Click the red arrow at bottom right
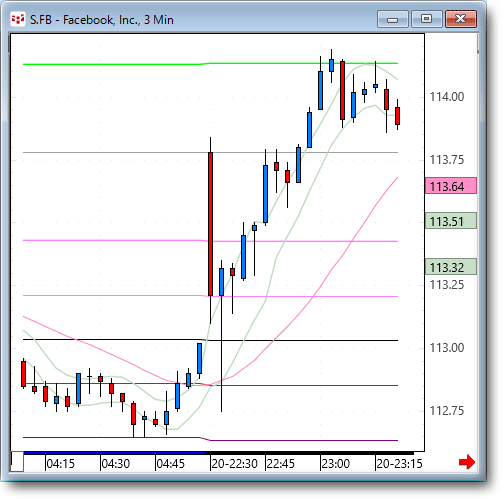Screen dimensions: 504x499 pos(467,462)
